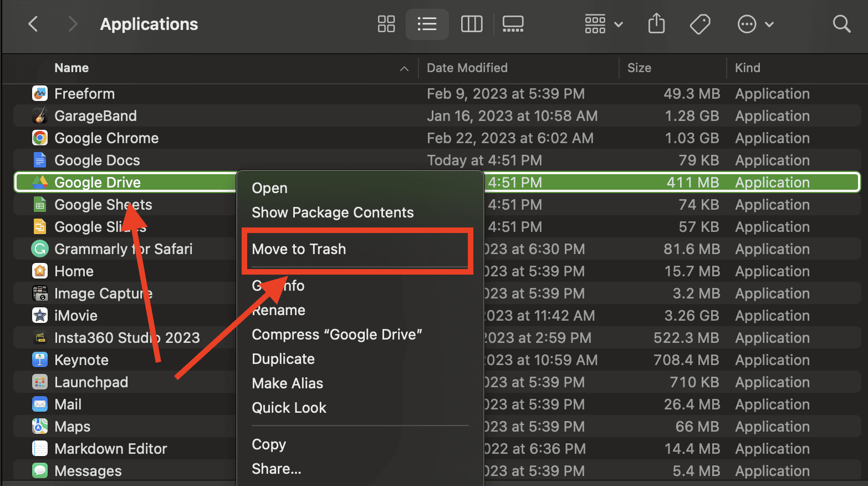Switch to gallery view
This screenshot has width=868, height=486.
(x=513, y=24)
